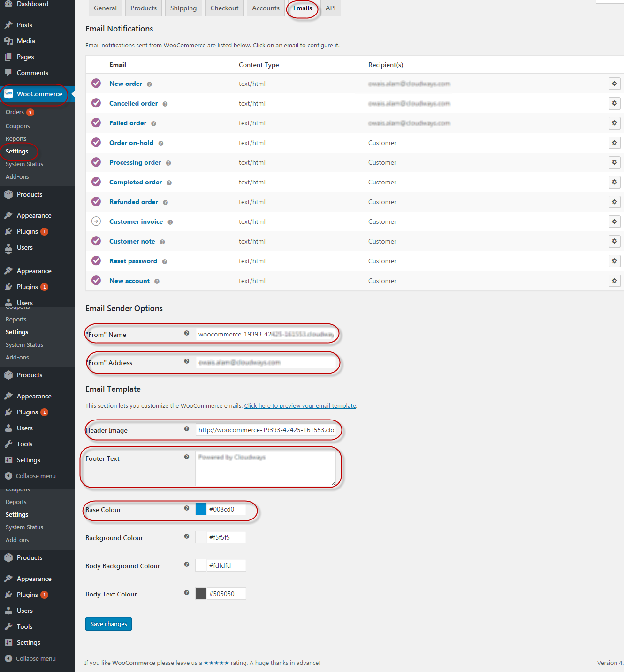
Task: Click the five-star rating link in footer
Action: pos(216,663)
